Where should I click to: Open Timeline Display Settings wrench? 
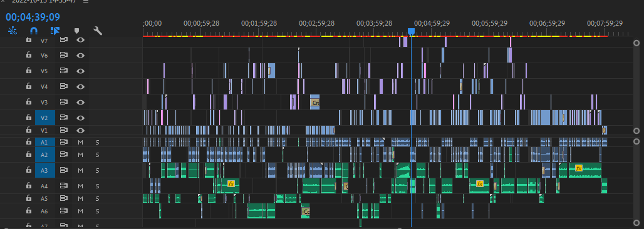[98, 31]
